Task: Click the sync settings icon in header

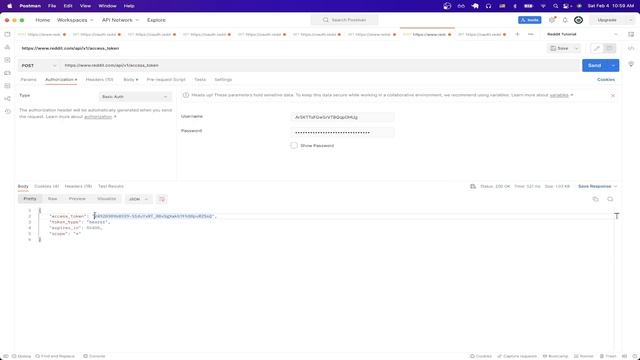Action: pos(552,20)
